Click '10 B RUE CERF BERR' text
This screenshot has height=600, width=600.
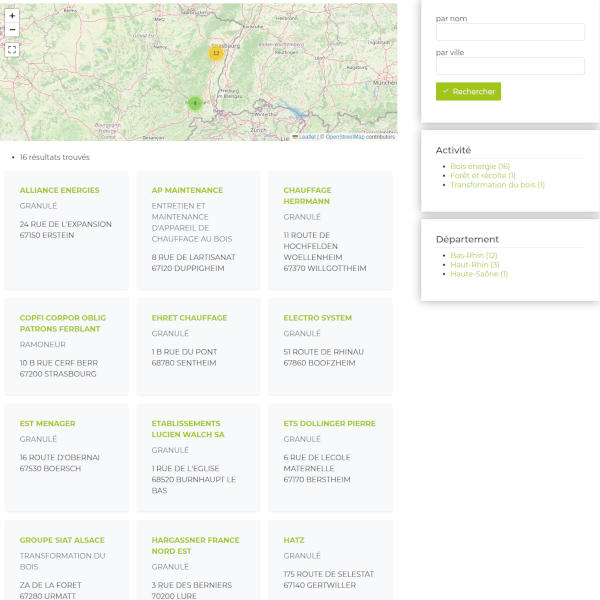pyautogui.click(x=59, y=363)
